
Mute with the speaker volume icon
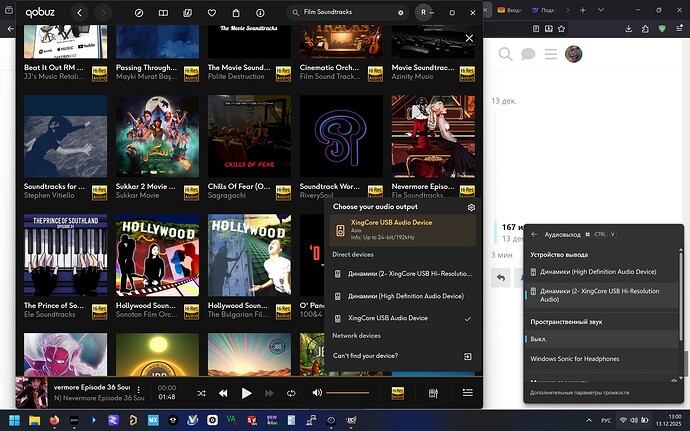(x=317, y=393)
